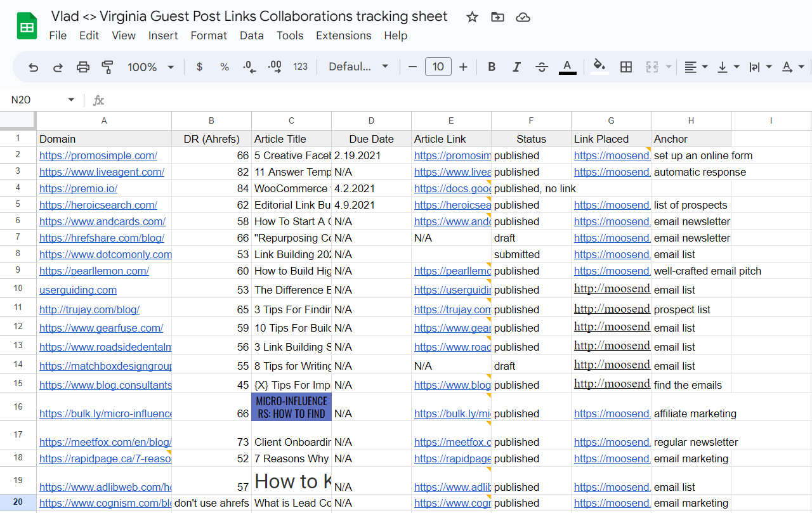Expand the merge cells dropdown arrow
The image size is (812, 513).
click(x=669, y=67)
